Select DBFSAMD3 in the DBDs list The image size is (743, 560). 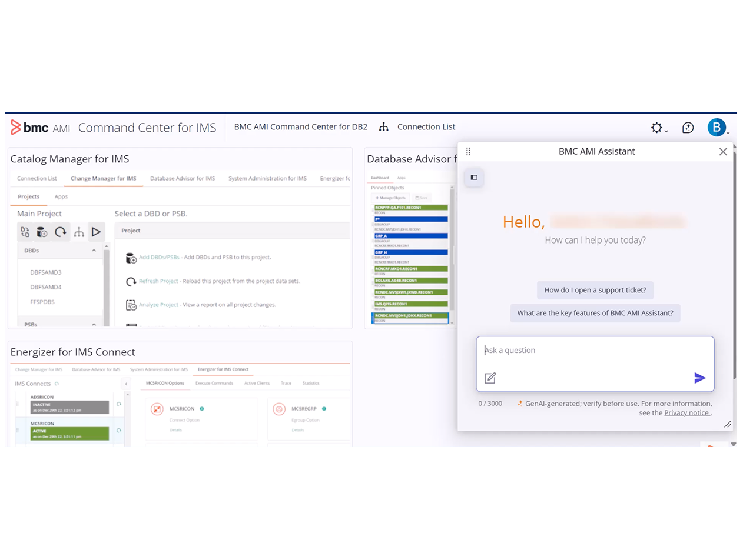click(x=46, y=272)
